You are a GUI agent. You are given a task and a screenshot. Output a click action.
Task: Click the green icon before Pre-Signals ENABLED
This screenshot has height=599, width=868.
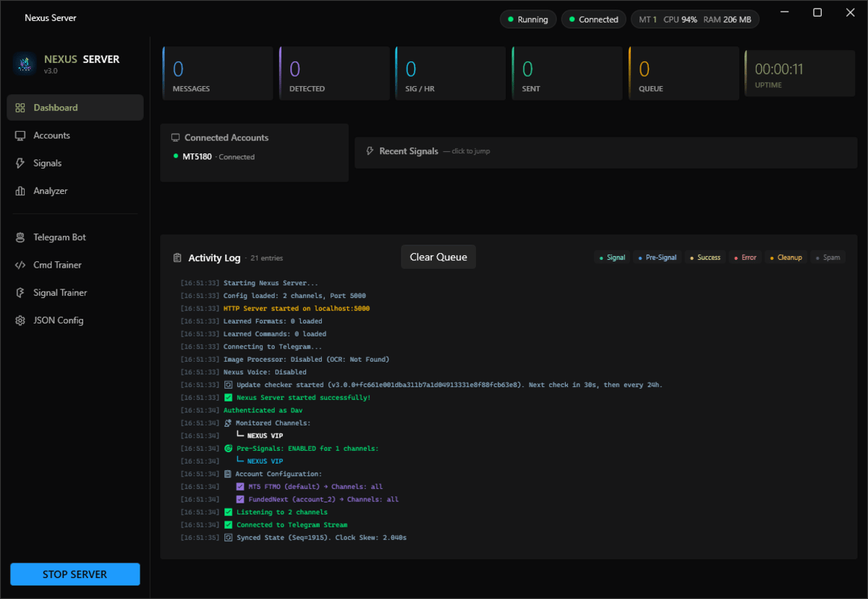[x=228, y=449]
